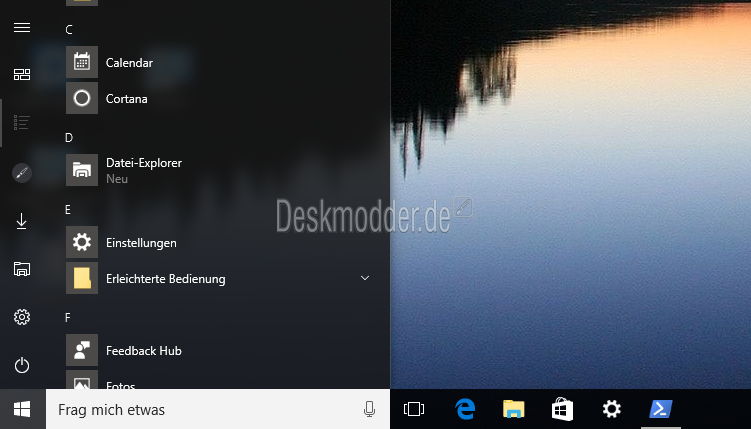The width and height of the screenshot is (751, 429).
Task: Switch to pinned tiles view in Start
Action: [x=22, y=74]
